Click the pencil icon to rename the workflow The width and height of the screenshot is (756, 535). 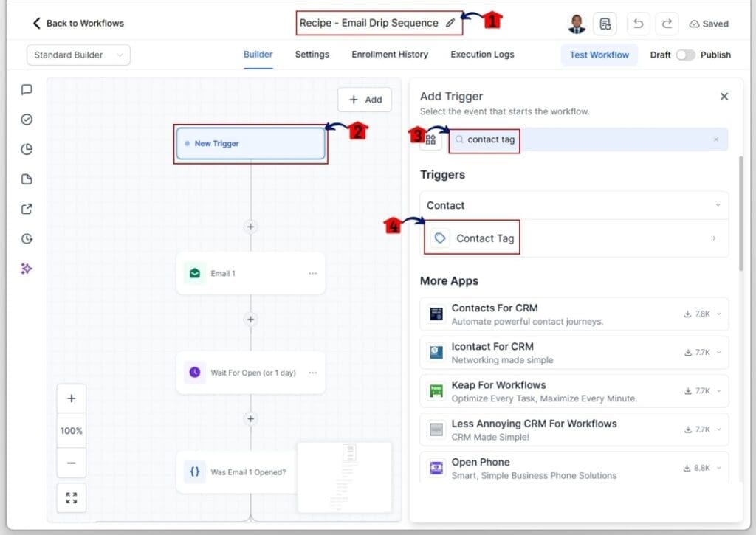click(452, 23)
